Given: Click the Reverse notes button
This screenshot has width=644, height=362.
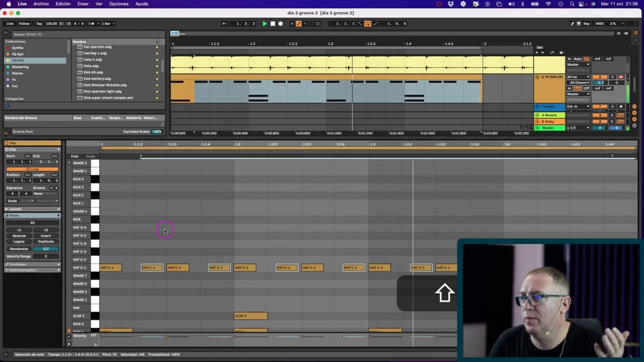Looking at the screenshot, I should 19,236.
